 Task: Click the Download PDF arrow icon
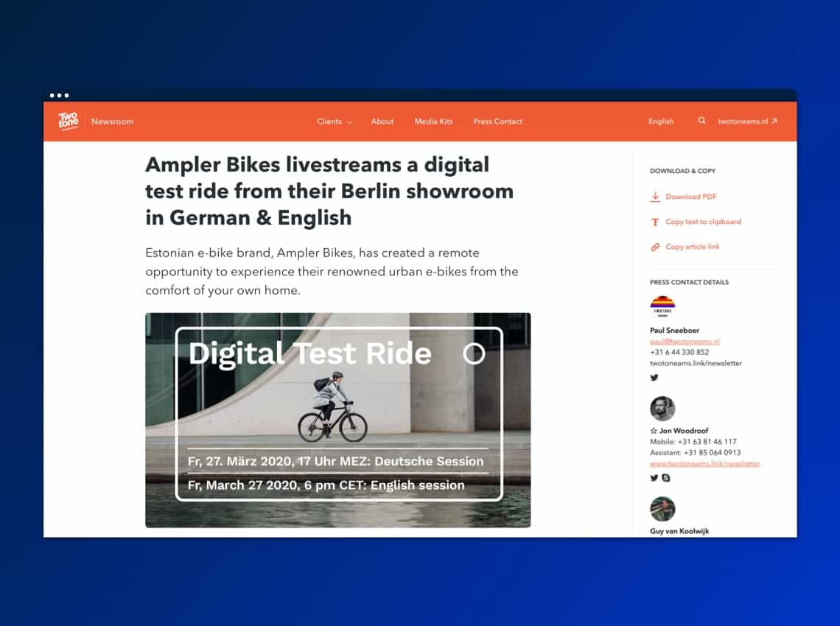click(655, 197)
